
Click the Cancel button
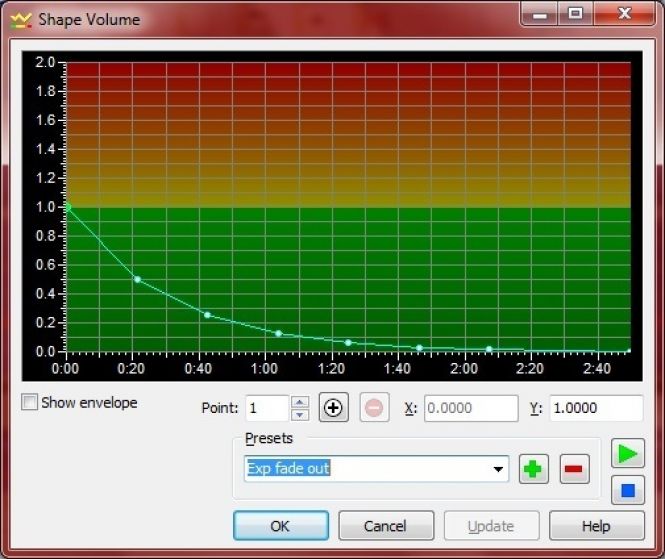coord(386,525)
